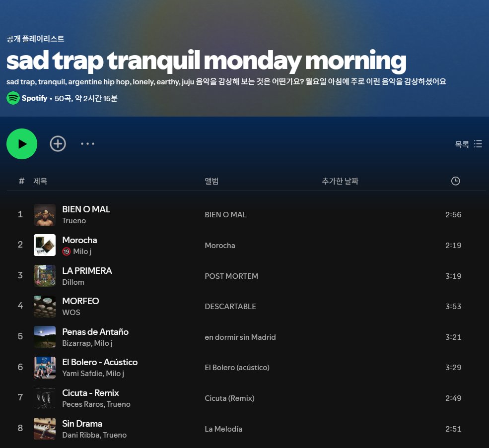489x448 pixels.
Task: Click the duration clock icon column header
Action: pyautogui.click(x=455, y=181)
